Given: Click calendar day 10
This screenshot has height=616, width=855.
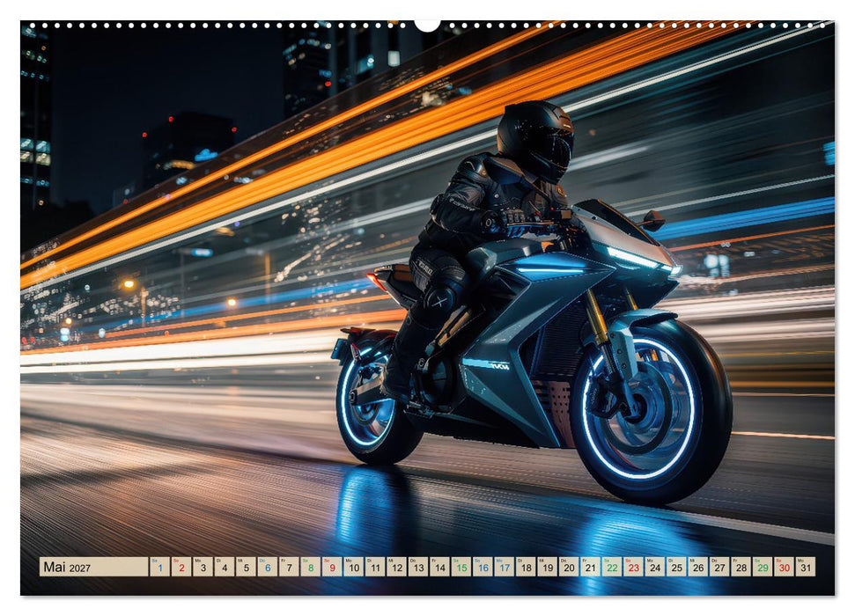Looking at the screenshot, I should point(354,567).
